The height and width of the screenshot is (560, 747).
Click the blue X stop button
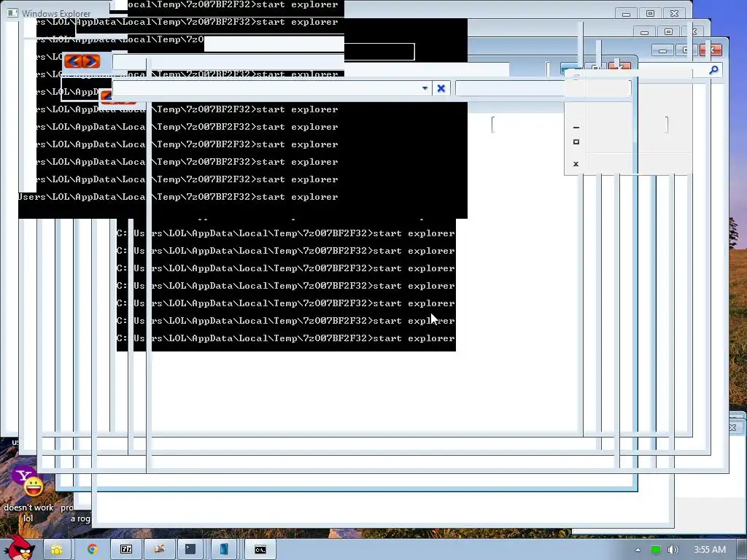point(441,88)
